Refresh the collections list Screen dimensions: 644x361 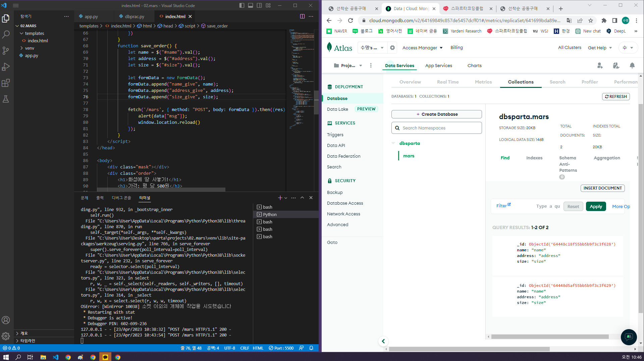tap(616, 97)
